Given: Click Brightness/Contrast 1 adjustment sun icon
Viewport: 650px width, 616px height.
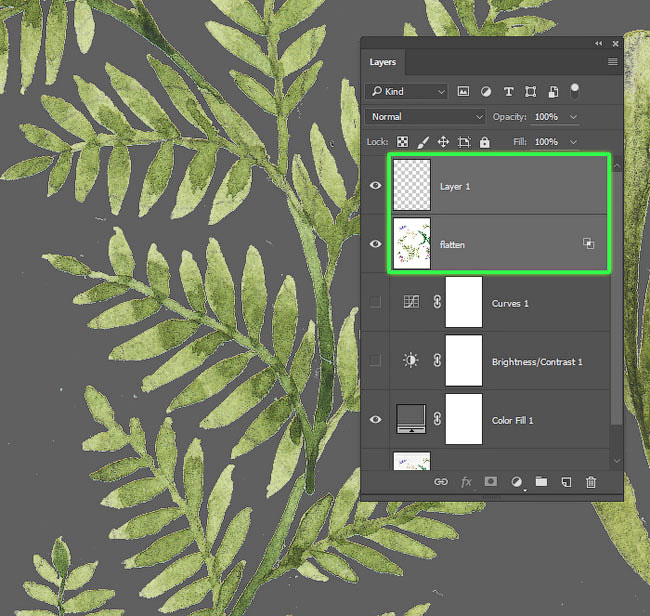Looking at the screenshot, I should (411, 360).
